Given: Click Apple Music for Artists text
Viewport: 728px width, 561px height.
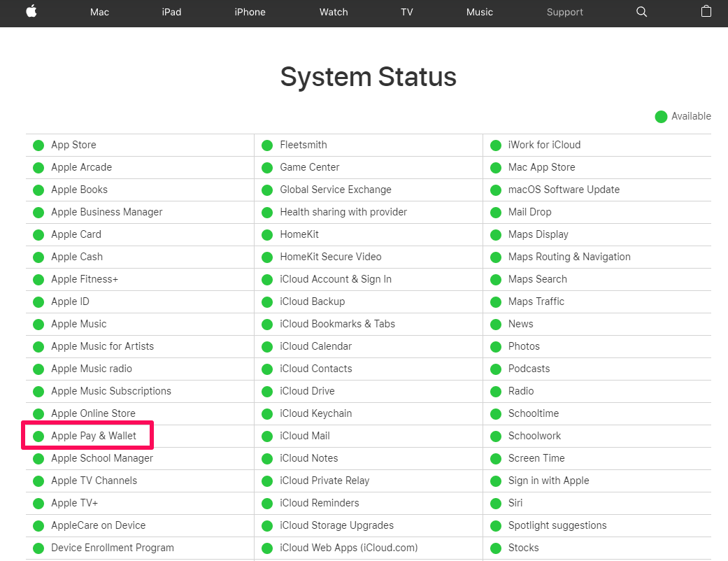Looking at the screenshot, I should click(x=103, y=346).
